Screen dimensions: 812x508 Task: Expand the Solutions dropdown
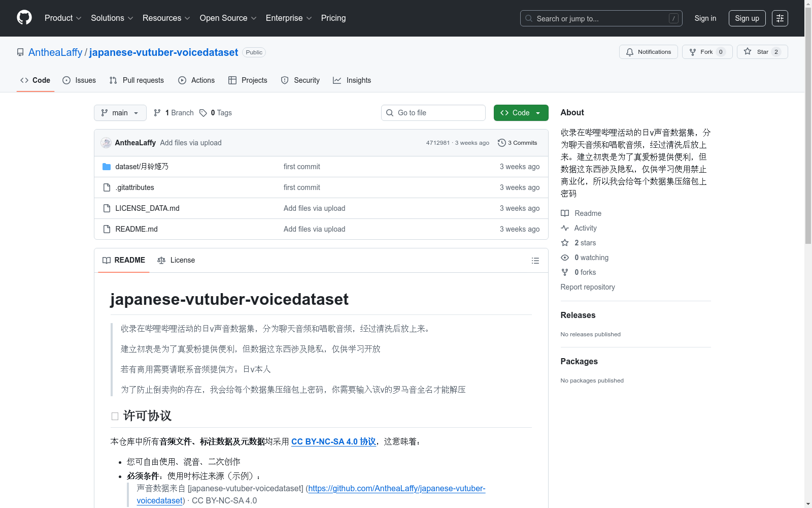(112, 18)
